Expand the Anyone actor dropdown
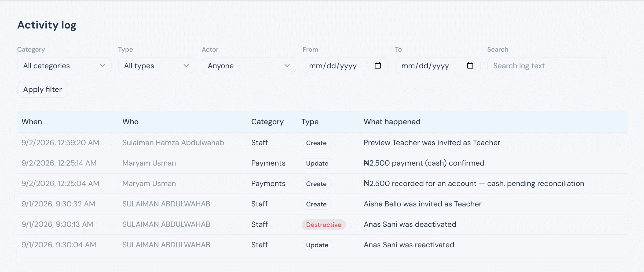Image resolution: width=644 pixels, height=272 pixels. pyautogui.click(x=249, y=66)
